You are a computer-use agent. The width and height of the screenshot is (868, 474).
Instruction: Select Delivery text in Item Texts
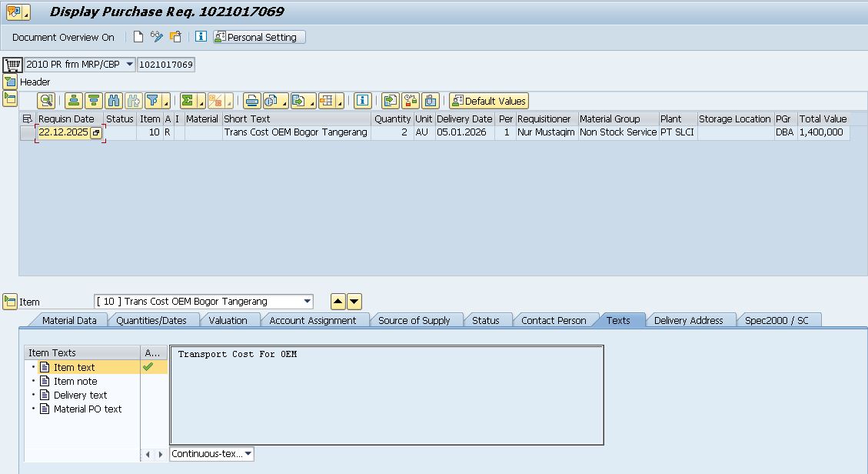coord(80,395)
